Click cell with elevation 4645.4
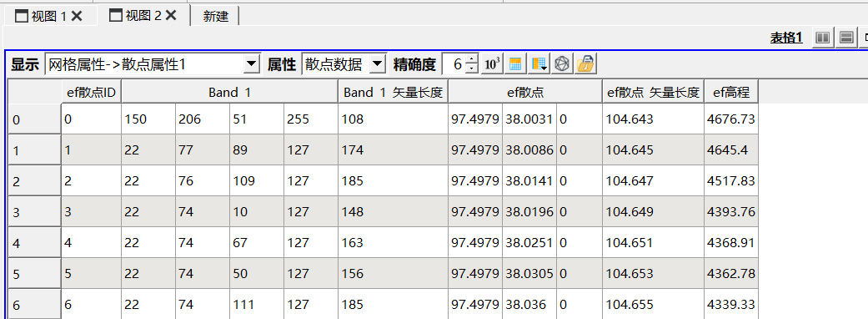Viewport: 868px width, 319px height. pos(731,149)
